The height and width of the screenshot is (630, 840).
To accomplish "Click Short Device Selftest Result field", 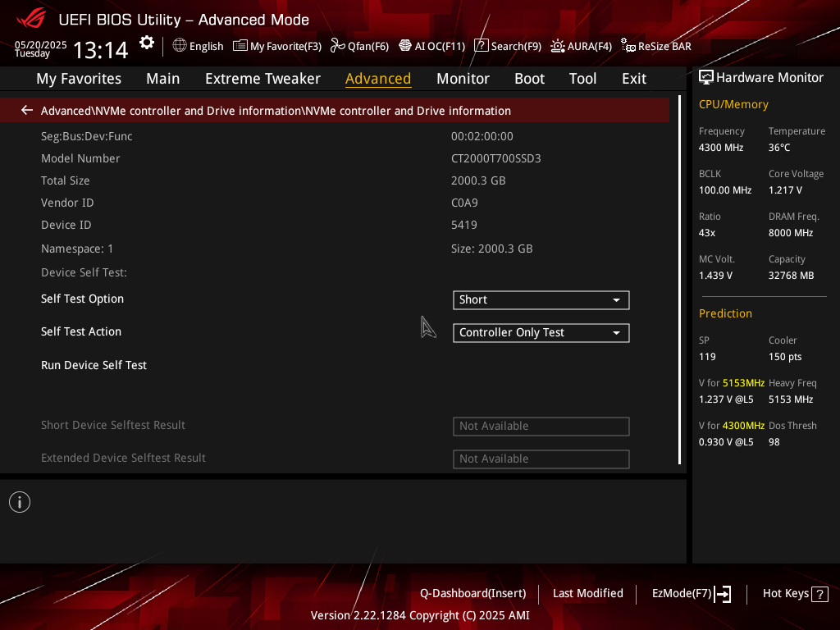I will pyautogui.click(x=541, y=427).
